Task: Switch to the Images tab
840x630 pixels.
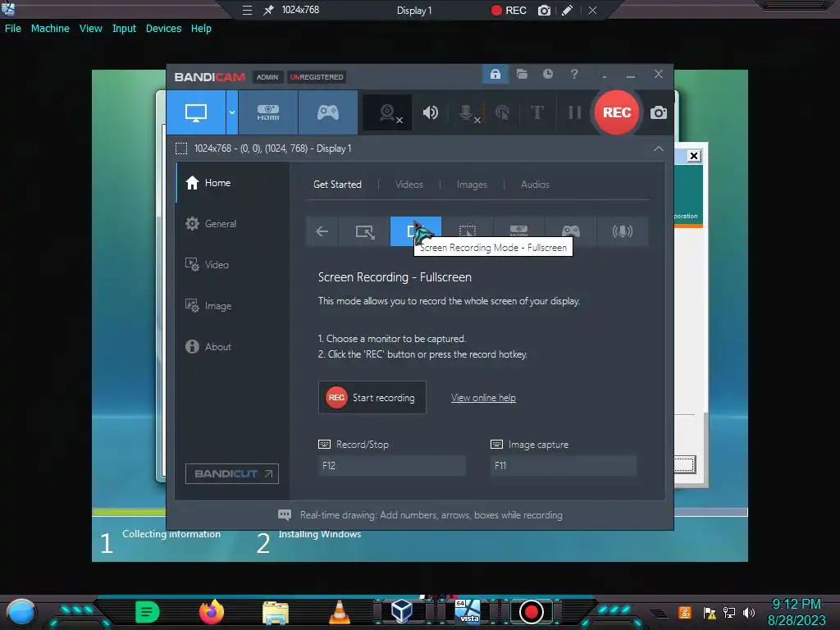Action: tap(472, 185)
